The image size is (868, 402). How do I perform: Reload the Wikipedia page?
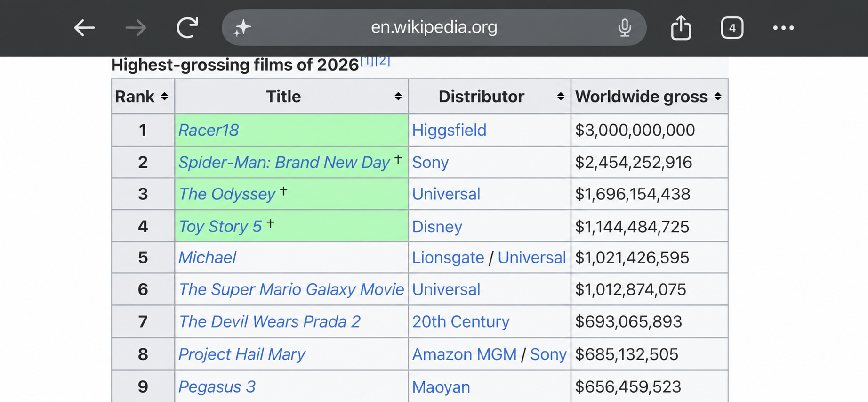pyautogui.click(x=187, y=27)
